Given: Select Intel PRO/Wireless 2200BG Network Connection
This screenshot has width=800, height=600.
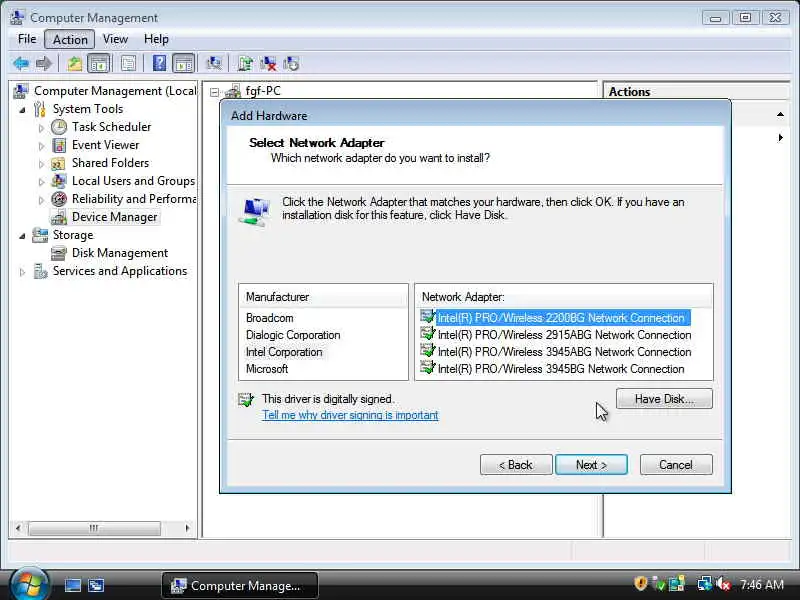Looking at the screenshot, I should point(555,318).
